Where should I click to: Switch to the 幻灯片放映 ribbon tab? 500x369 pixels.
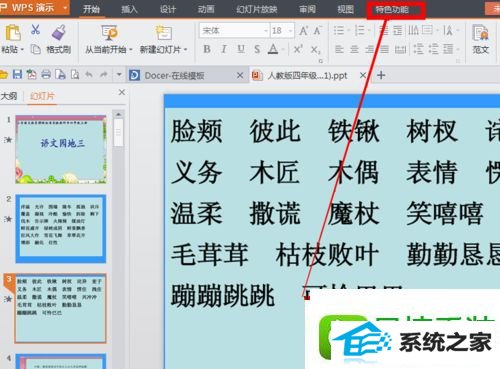point(257,9)
